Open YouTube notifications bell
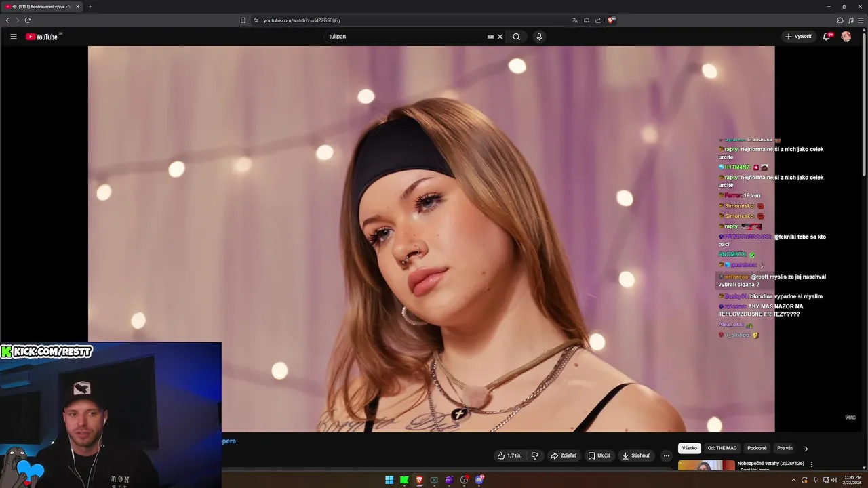The width and height of the screenshot is (868, 488). point(827,37)
